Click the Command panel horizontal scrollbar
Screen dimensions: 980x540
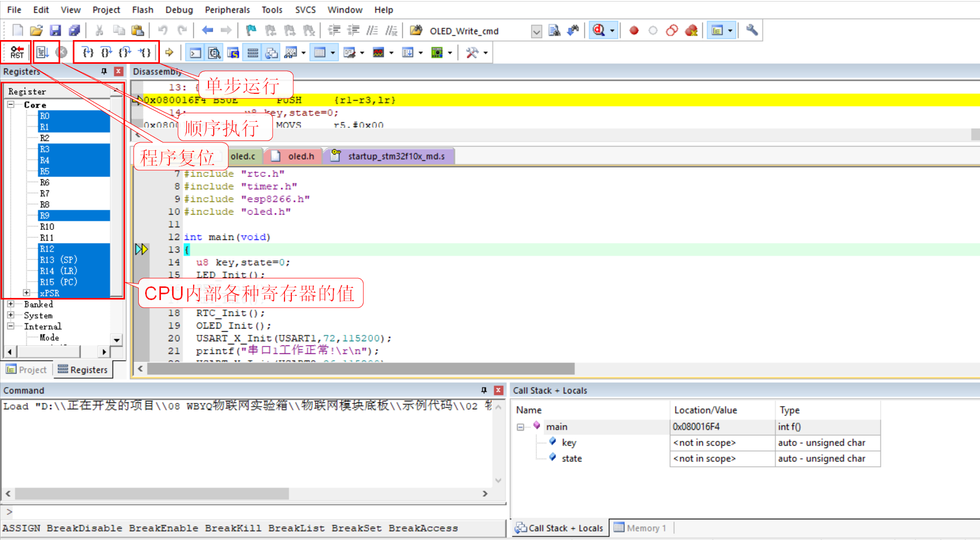pos(152,494)
